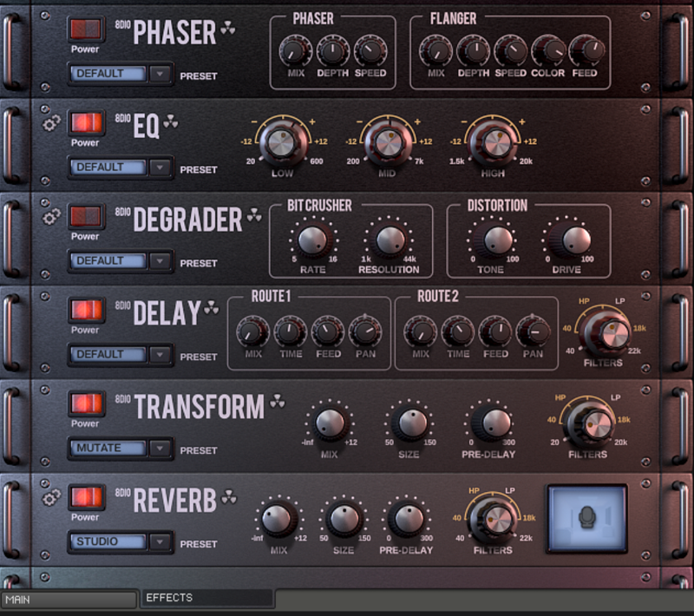
Task: Click the Reverb MIX knob
Action: [x=278, y=519]
